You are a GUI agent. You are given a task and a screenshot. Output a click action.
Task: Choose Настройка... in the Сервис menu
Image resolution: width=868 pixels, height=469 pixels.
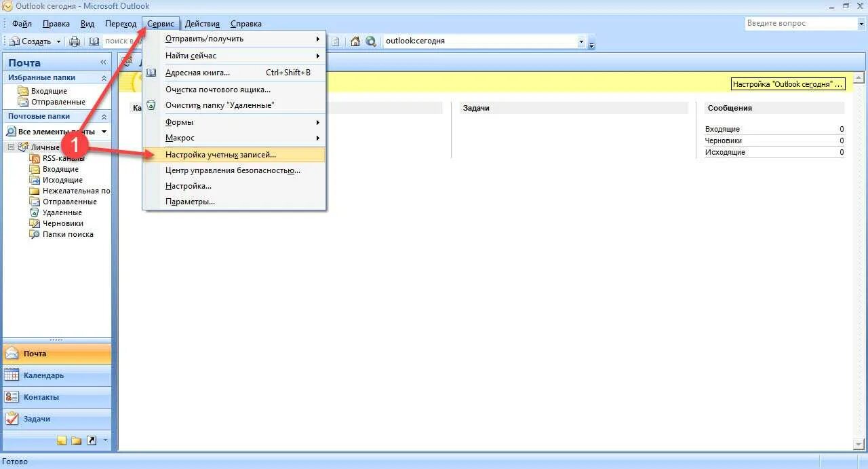(x=235, y=186)
